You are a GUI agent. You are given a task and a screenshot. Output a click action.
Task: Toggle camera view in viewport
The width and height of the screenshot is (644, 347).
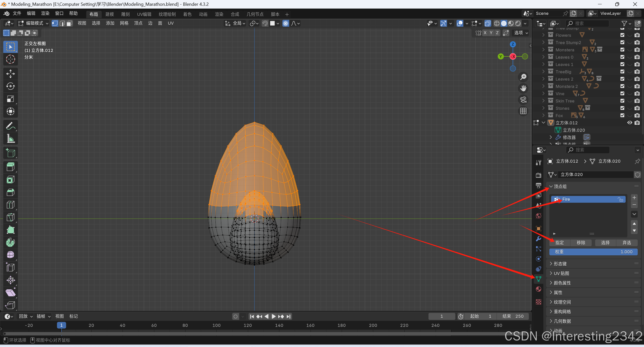coord(523,100)
